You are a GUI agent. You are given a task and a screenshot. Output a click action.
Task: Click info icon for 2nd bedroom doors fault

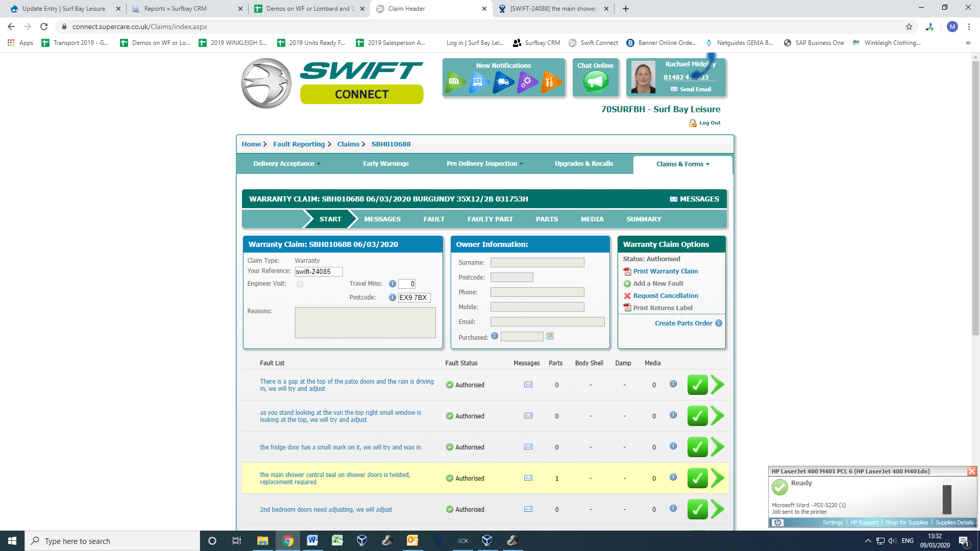pyautogui.click(x=673, y=508)
